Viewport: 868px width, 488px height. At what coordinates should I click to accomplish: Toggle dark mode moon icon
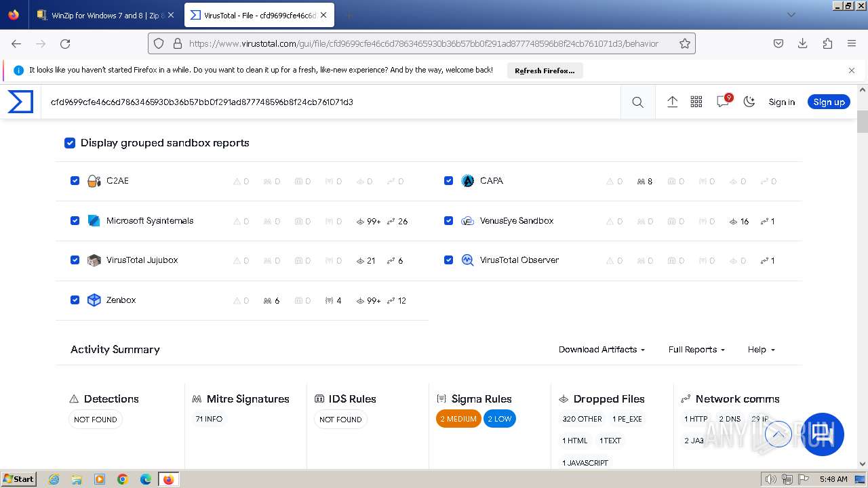[x=749, y=102]
